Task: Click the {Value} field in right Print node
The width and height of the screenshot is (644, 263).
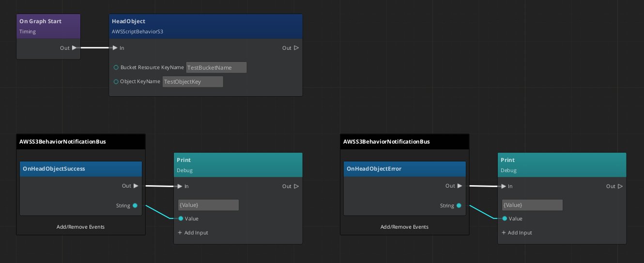Action: (532, 205)
